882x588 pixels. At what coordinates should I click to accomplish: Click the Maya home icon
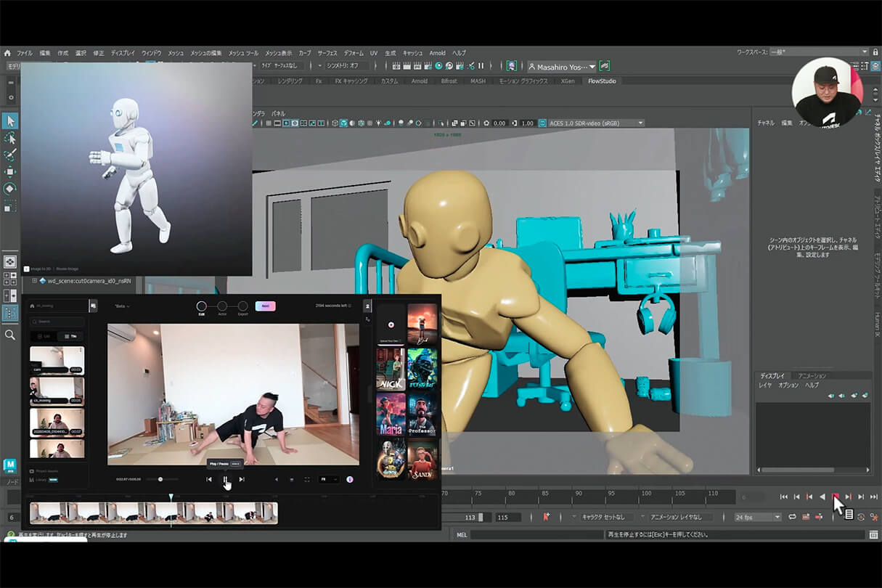[x=7, y=53]
